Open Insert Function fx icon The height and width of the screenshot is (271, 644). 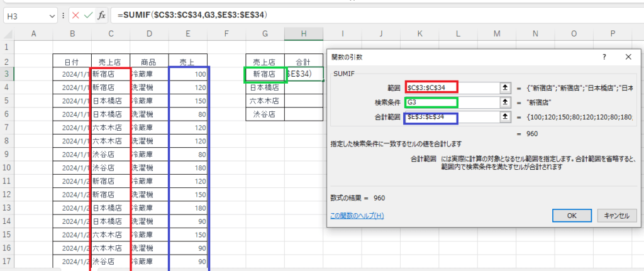[x=101, y=16]
